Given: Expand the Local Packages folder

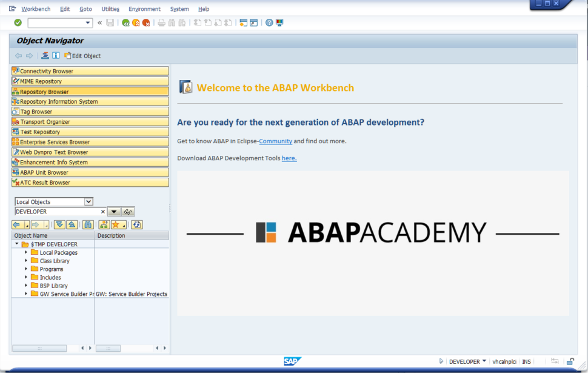Looking at the screenshot, I should [26, 252].
